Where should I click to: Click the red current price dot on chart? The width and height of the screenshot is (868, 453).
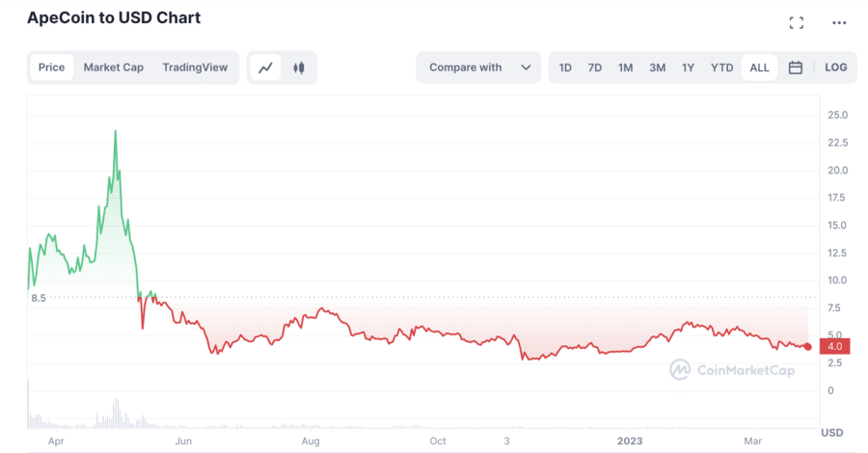pos(807,347)
